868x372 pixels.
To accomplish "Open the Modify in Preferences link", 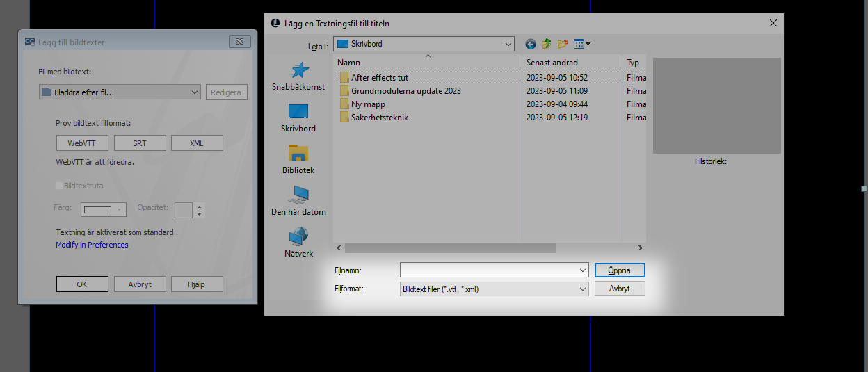I will tap(92, 245).
